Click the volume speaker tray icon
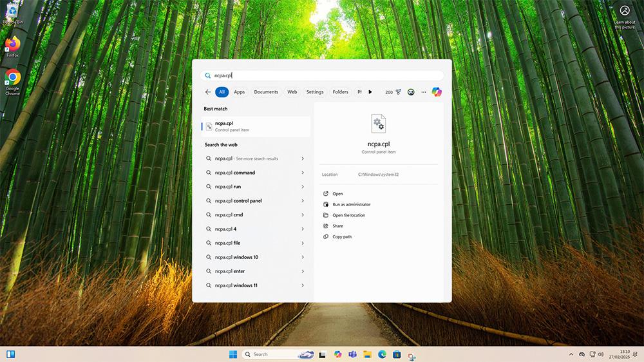Viewport: 644px width, 362px height. 601,354
